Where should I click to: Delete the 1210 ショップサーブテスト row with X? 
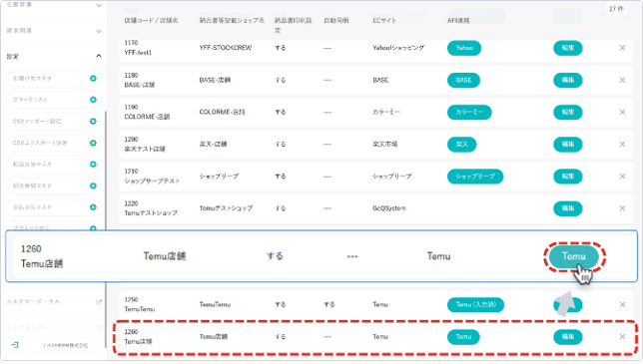click(x=622, y=177)
